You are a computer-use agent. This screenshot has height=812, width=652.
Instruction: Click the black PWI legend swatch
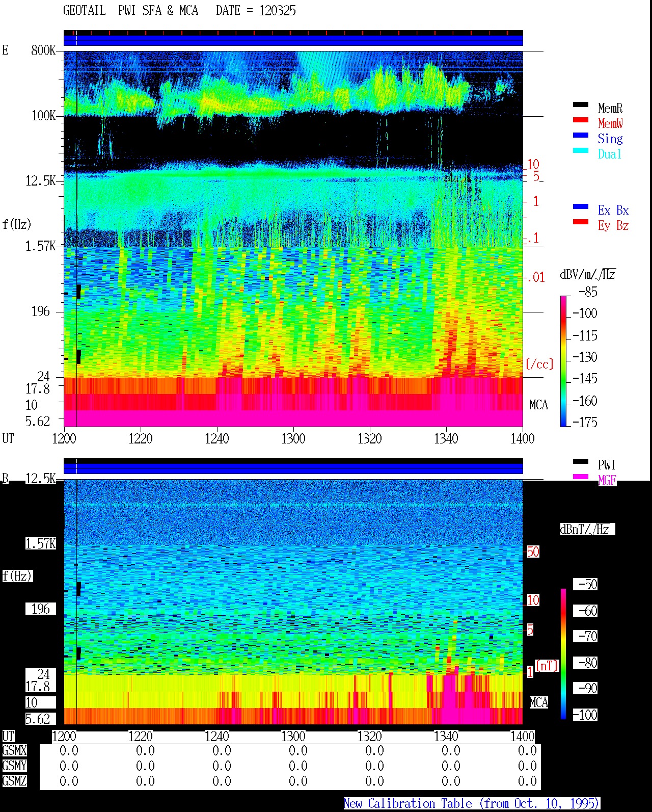click(581, 462)
